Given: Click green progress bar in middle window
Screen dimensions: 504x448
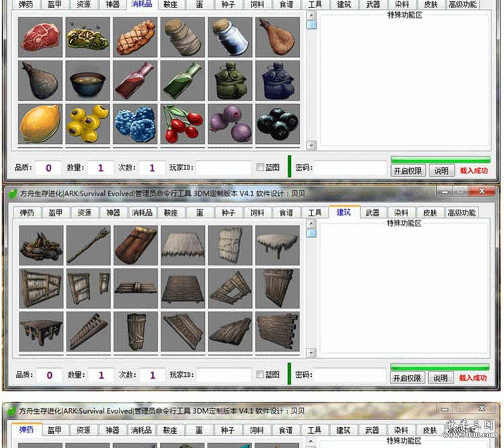Looking at the screenshot, I should coord(440,367).
